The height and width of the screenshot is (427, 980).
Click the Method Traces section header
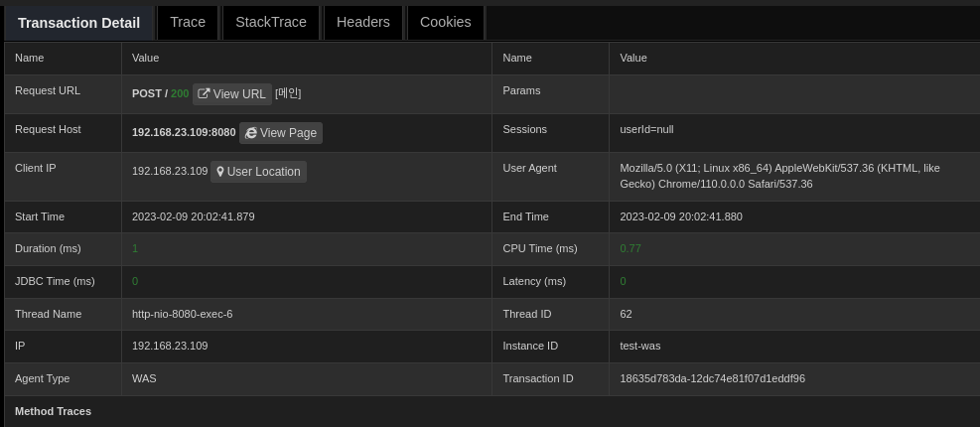[x=53, y=411]
